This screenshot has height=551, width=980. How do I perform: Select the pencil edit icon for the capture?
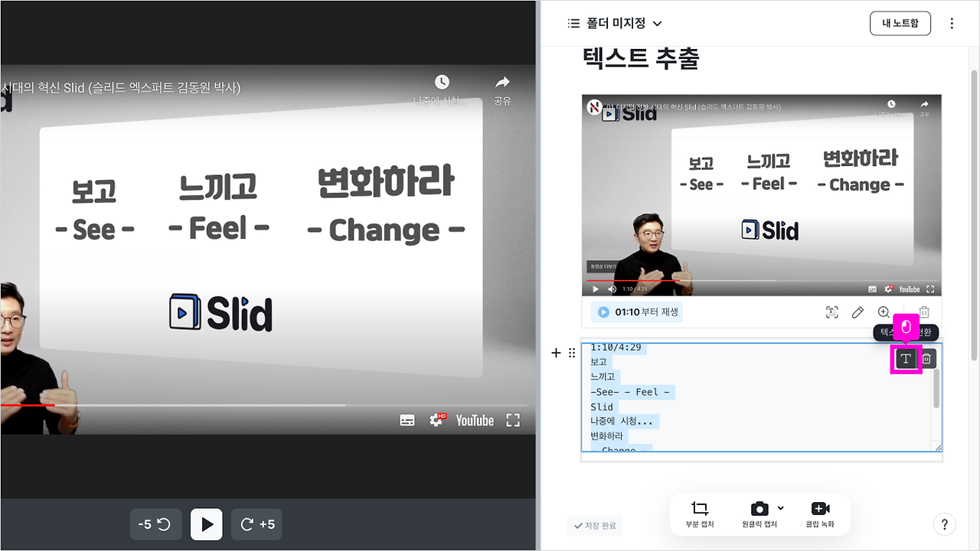pyautogui.click(x=857, y=312)
